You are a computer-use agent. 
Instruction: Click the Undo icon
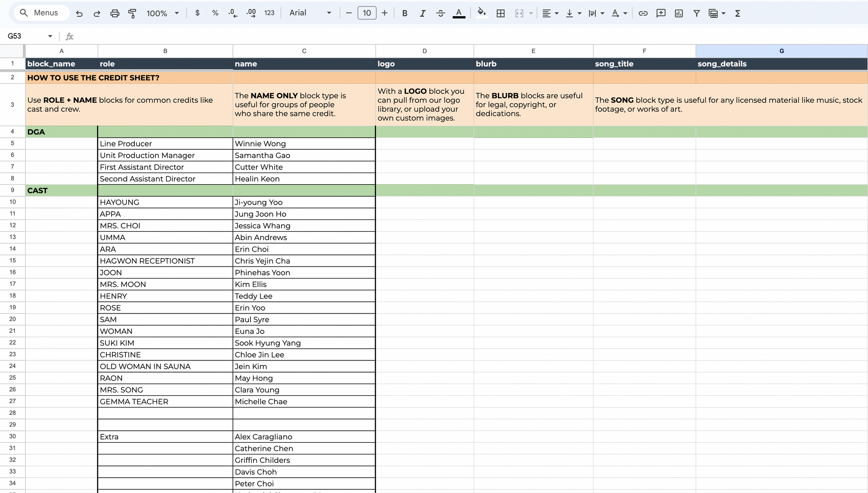(79, 13)
